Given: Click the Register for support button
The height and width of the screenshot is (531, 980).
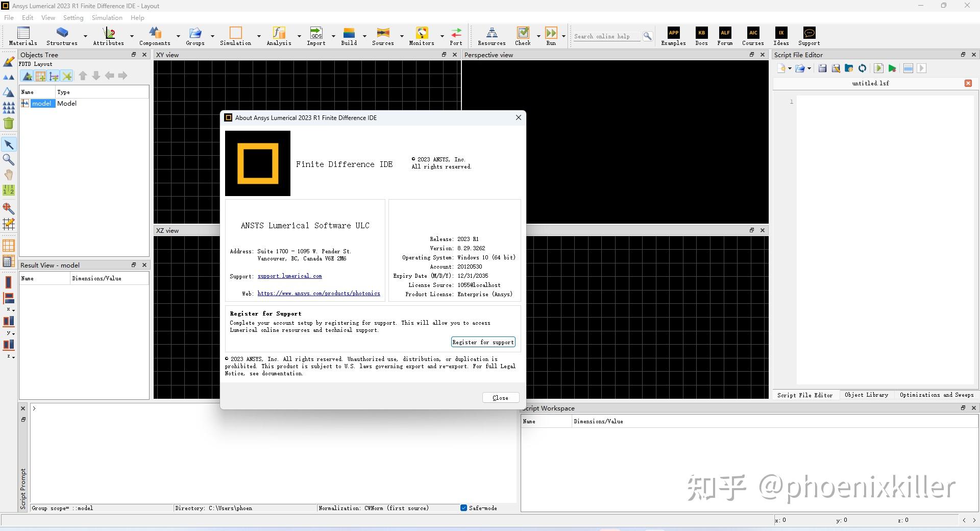Looking at the screenshot, I should 482,342.
